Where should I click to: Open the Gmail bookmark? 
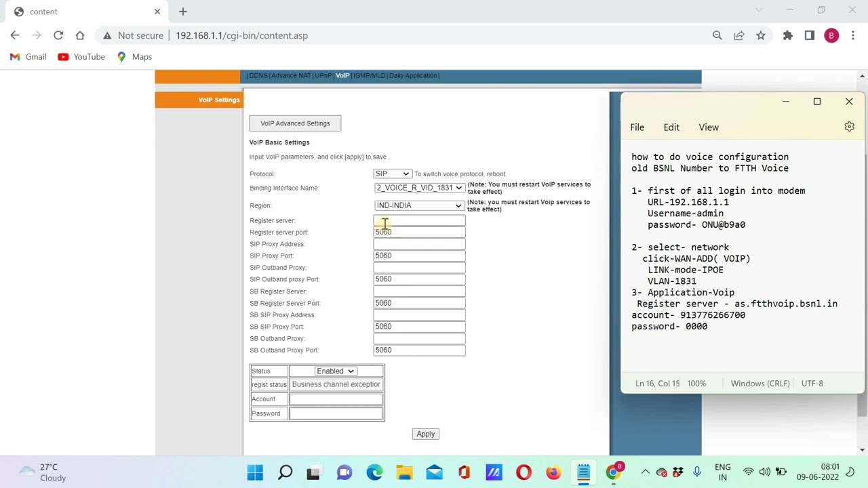pos(28,57)
